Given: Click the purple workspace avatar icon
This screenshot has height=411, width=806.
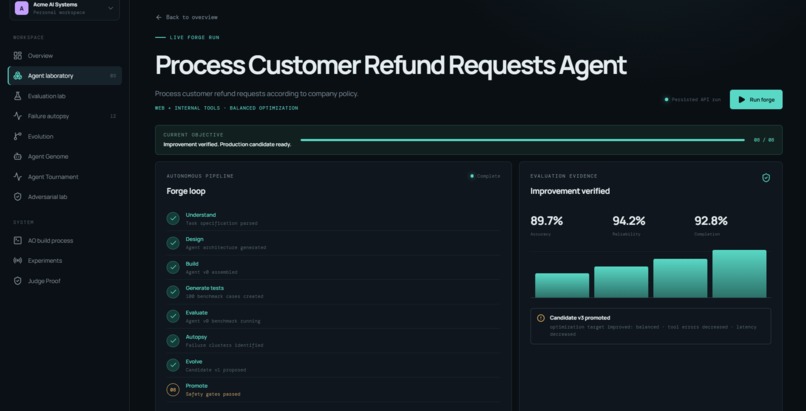Looking at the screenshot, I should click(22, 8).
